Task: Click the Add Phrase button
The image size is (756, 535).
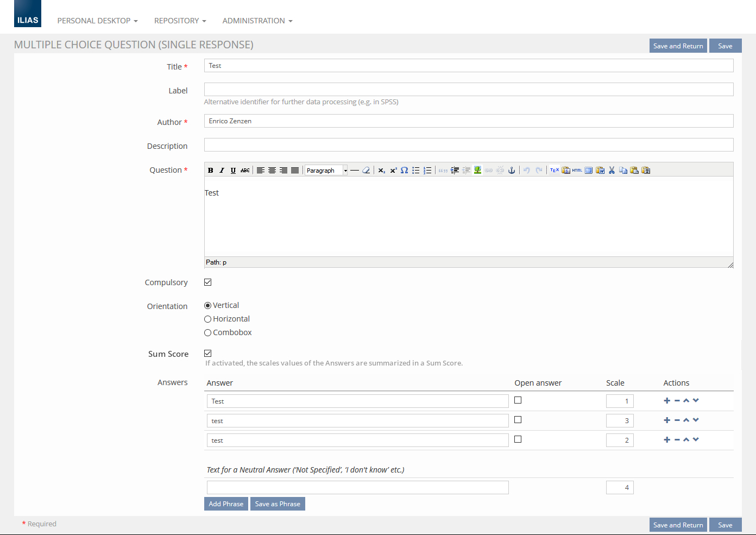Action: 226,504
